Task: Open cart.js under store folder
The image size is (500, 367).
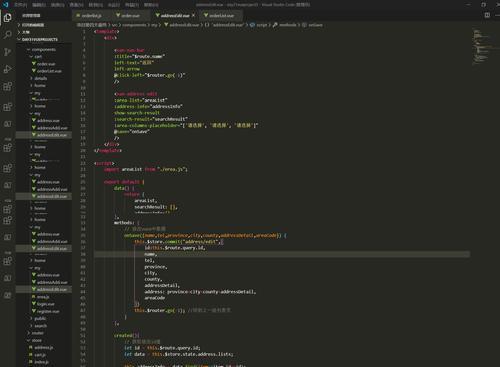Action: (40, 355)
